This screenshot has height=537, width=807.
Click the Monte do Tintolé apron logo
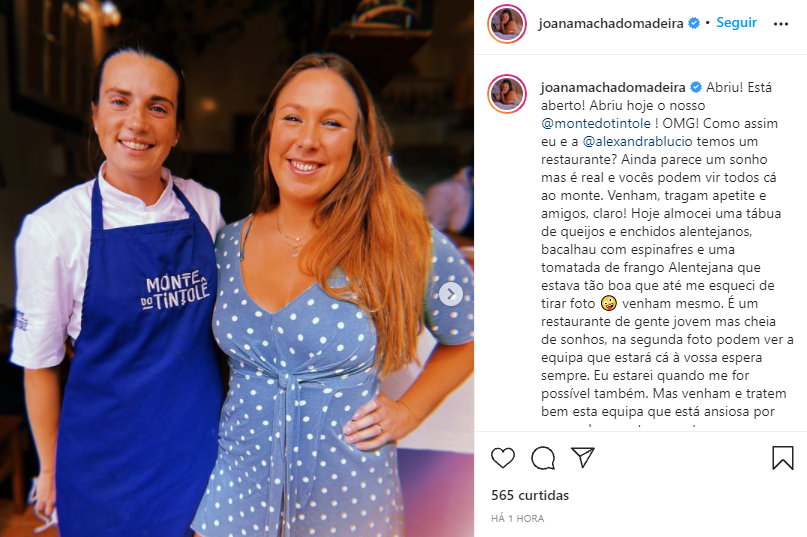click(x=176, y=290)
